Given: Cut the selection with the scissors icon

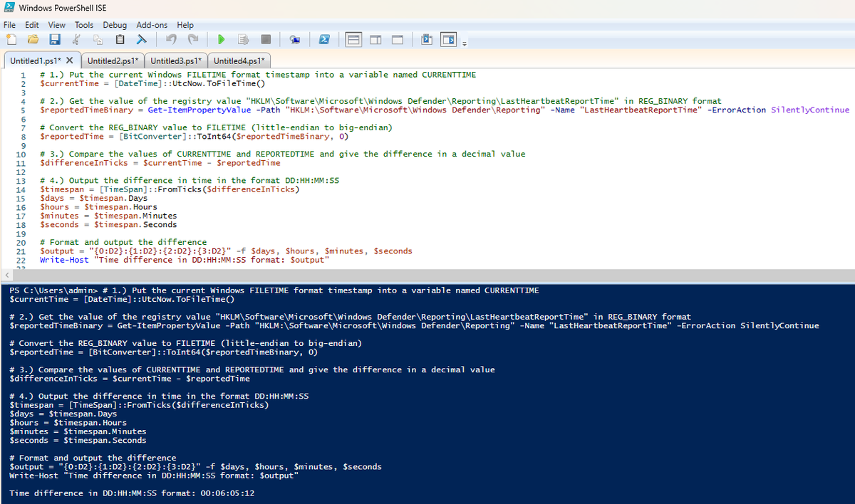Looking at the screenshot, I should (77, 39).
